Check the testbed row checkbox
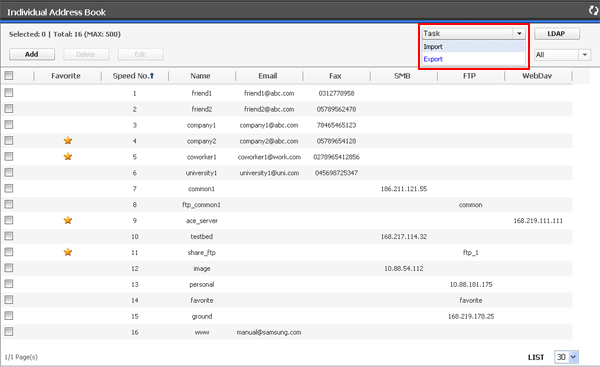The height and width of the screenshot is (367, 600). 9,236
